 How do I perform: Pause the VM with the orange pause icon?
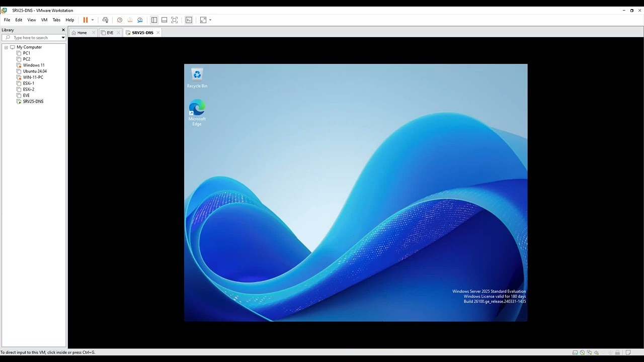coord(85,20)
